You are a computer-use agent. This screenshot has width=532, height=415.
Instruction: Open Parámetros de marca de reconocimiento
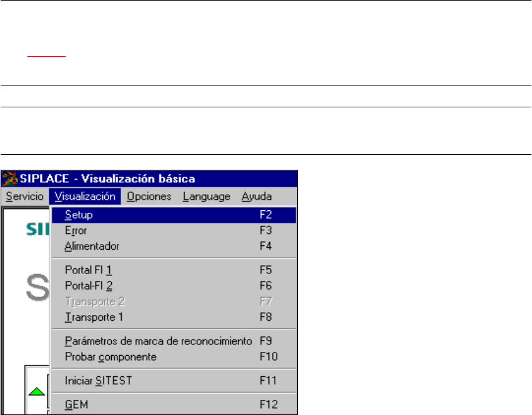coord(174,341)
